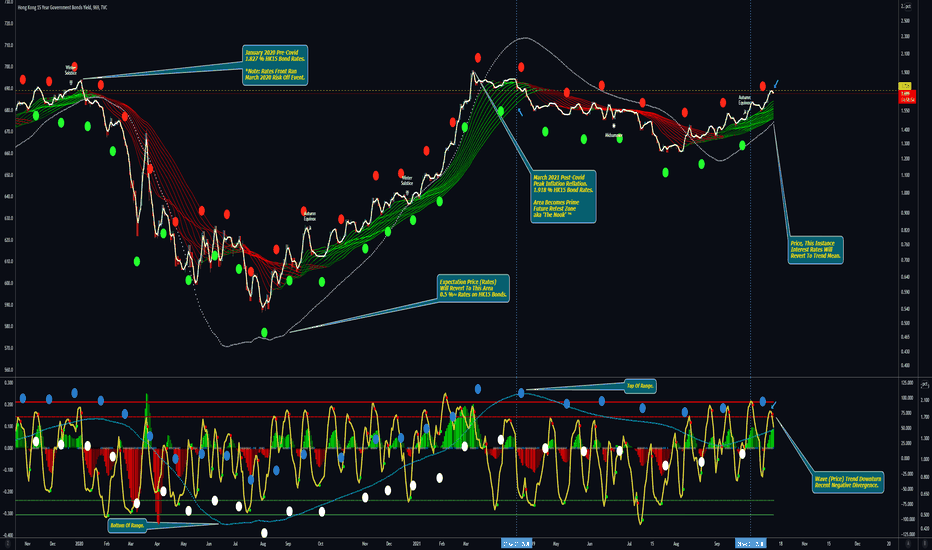This screenshot has width=932, height=550.
Task: Select the Top Of Range callout
Action: coord(640,386)
